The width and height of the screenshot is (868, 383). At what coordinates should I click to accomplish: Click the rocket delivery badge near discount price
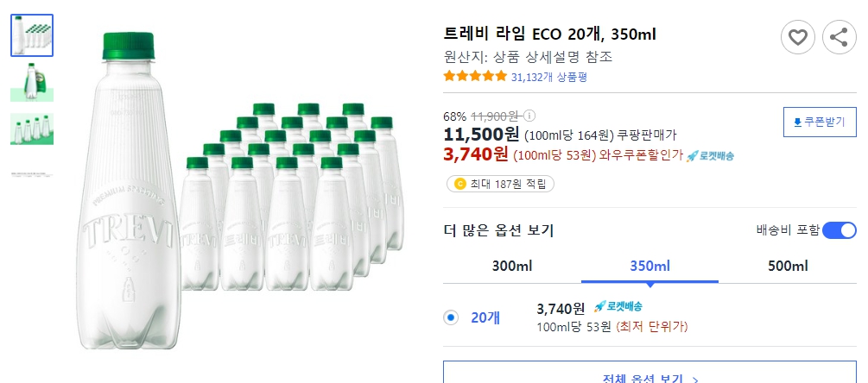[x=710, y=155]
